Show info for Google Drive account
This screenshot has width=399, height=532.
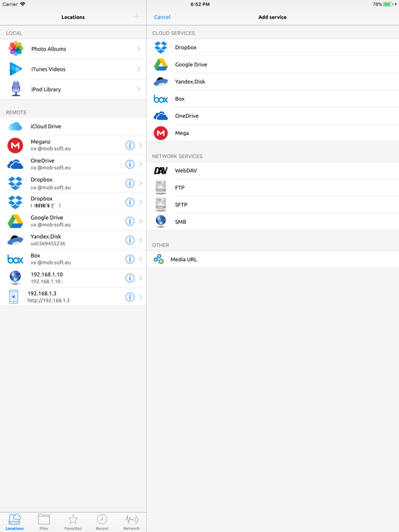click(x=130, y=221)
